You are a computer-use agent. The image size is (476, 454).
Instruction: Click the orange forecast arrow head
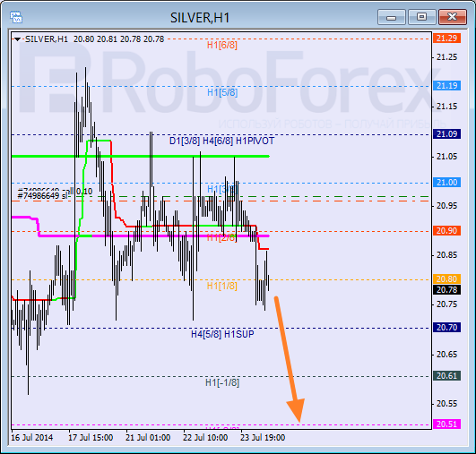tap(296, 409)
